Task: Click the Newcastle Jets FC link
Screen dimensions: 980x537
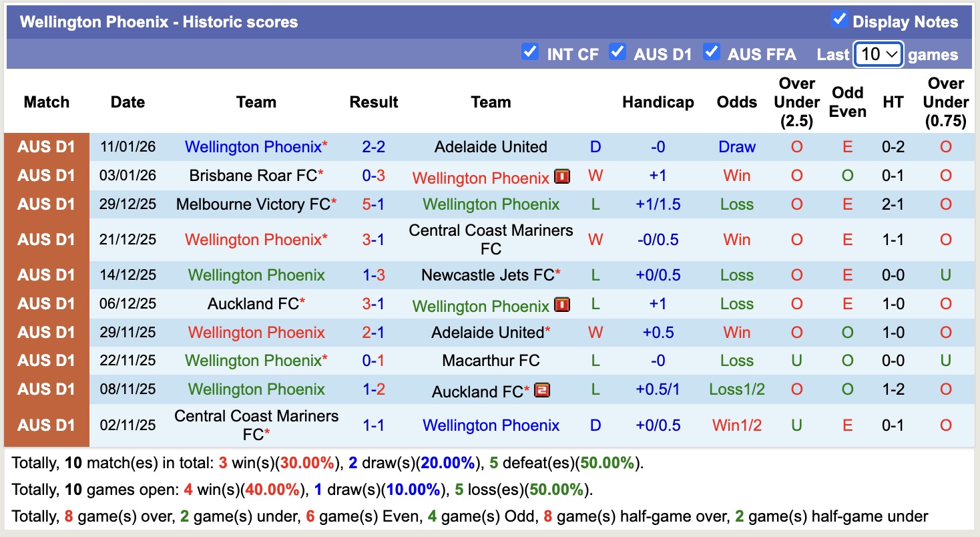Action: coord(487,274)
